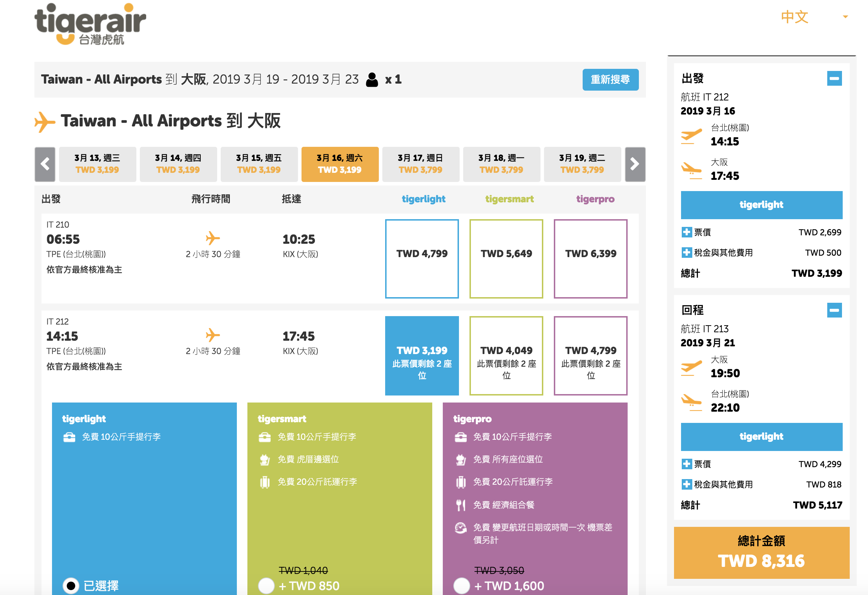Select the 3月 19, 週二 date tab
This screenshot has height=595, width=868.
click(x=582, y=164)
